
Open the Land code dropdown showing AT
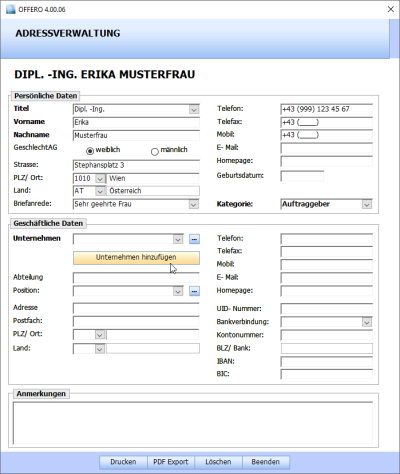coord(100,191)
